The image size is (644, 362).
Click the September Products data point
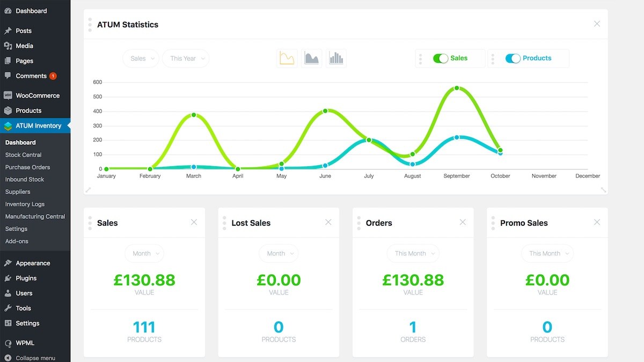457,137
